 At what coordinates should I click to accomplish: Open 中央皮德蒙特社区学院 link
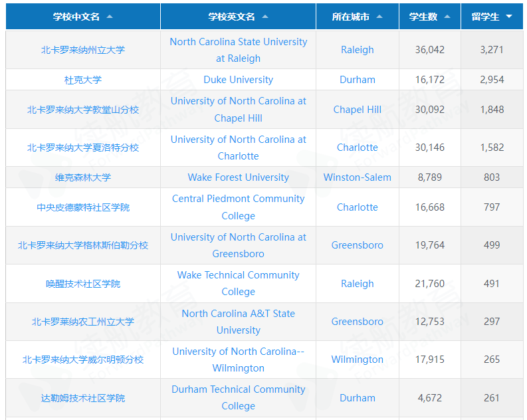[x=83, y=207]
